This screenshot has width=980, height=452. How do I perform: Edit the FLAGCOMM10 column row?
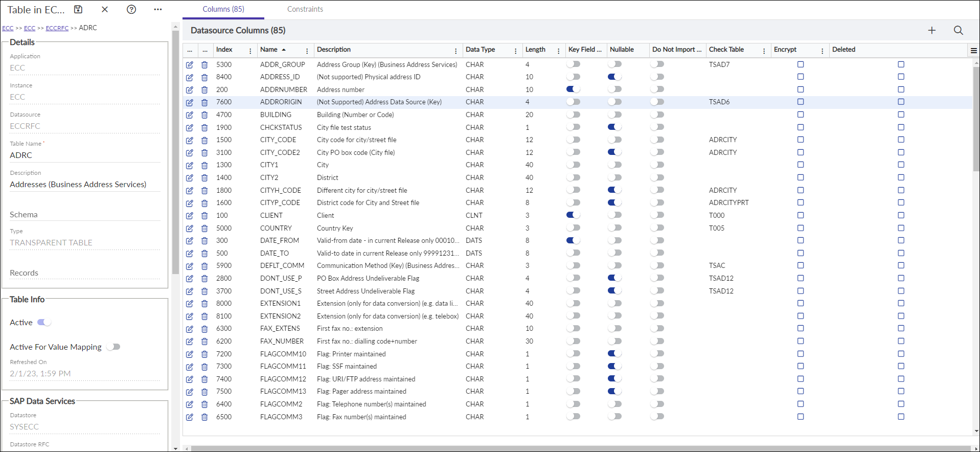click(x=190, y=354)
